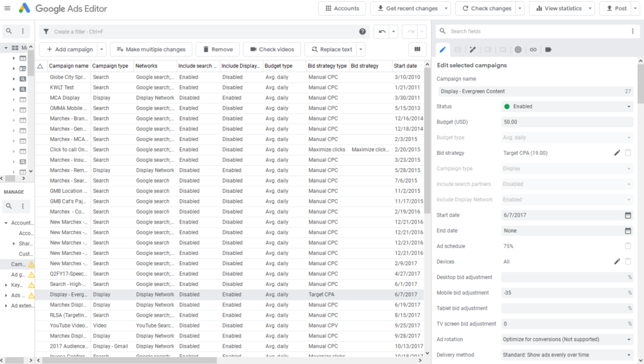Screen dimensions: 644x364
Task: Edit the Bid strategy with the pencil icon
Action: pos(617,153)
